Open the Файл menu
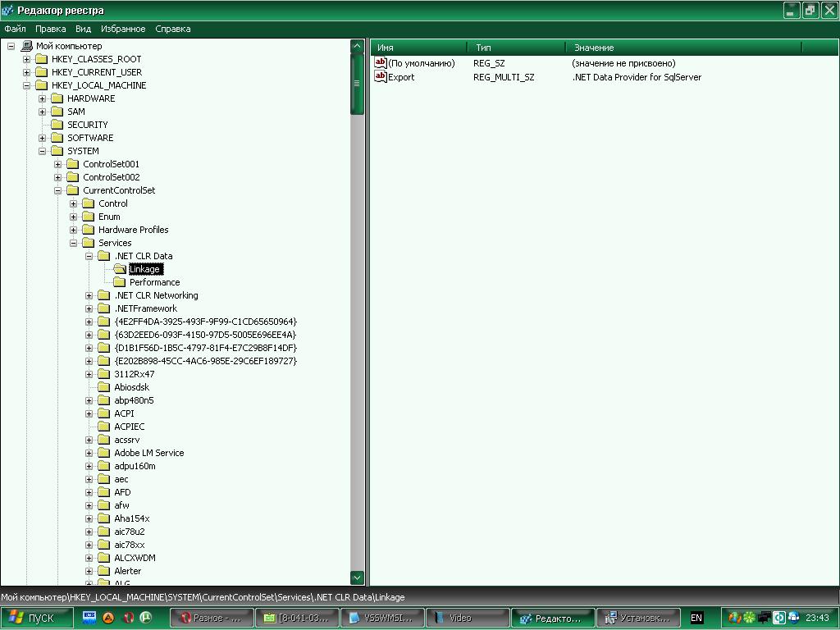This screenshot has height=630, width=840. [15, 29]
